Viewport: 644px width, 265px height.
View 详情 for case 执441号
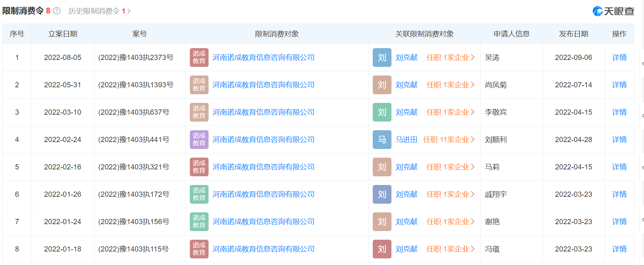(x=619, y=140)
